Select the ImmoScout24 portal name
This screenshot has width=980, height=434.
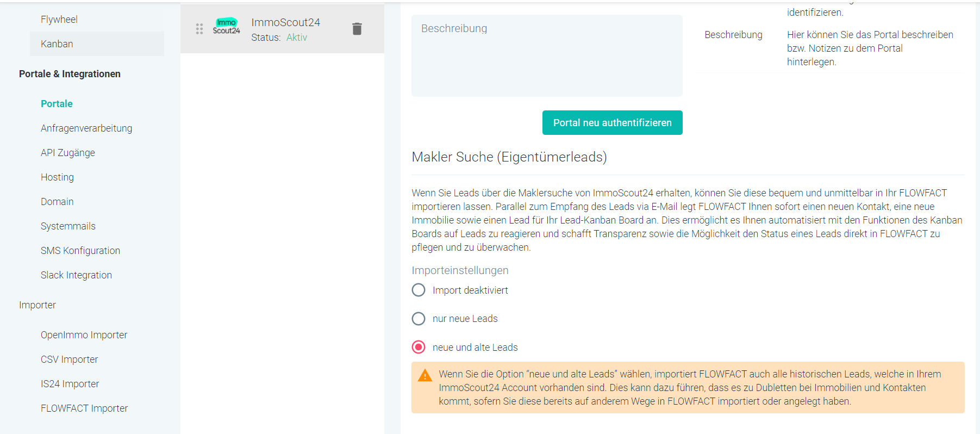click(x=285, y=22)
